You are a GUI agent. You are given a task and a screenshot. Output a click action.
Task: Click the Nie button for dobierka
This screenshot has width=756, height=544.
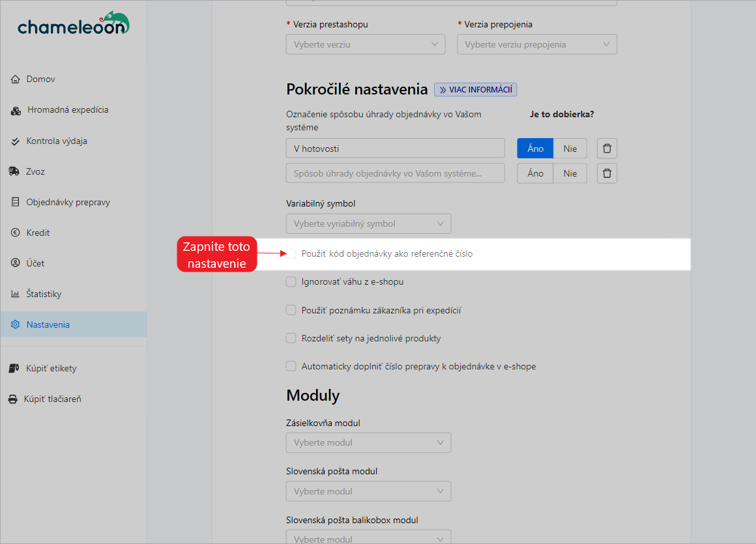(x=570, y=148)
